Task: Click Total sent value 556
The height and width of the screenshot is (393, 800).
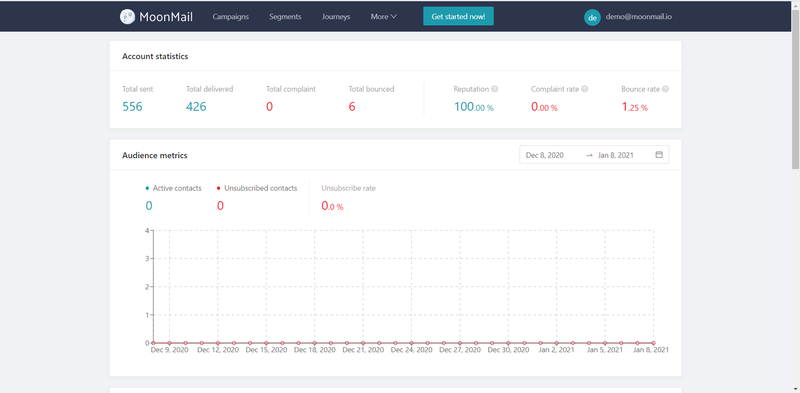Action: [132, 107]
